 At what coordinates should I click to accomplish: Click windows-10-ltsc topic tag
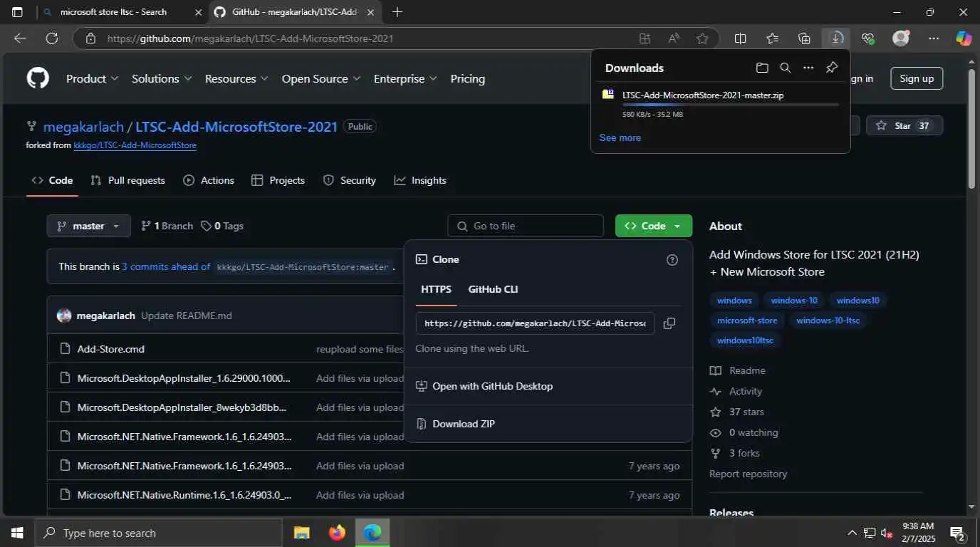point(828,320)
